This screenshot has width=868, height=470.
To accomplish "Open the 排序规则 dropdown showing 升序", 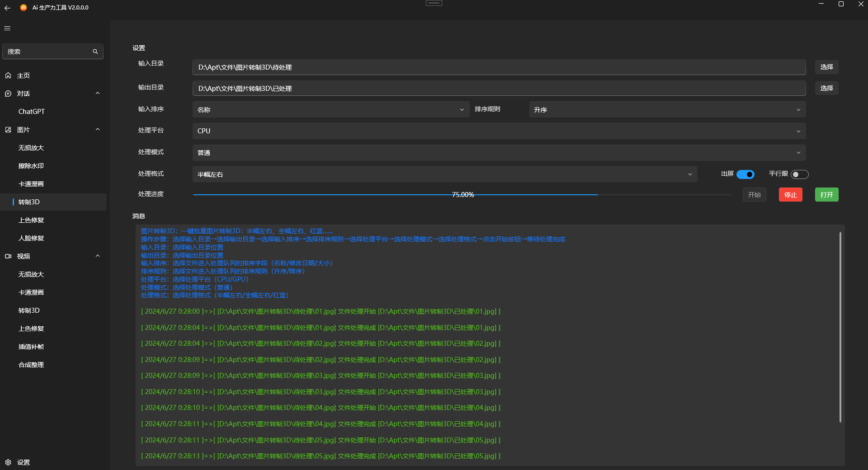I will pyautogui.click(x=667, y=110).
